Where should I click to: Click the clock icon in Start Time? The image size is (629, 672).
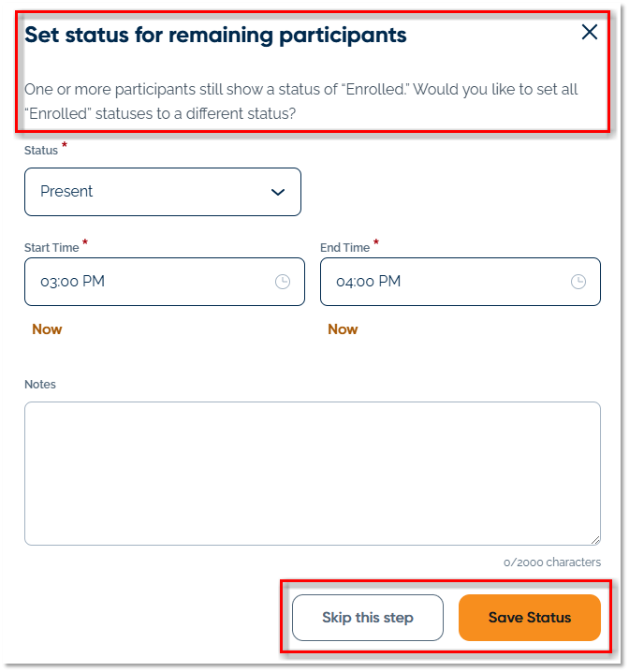(x=283, y=282)
